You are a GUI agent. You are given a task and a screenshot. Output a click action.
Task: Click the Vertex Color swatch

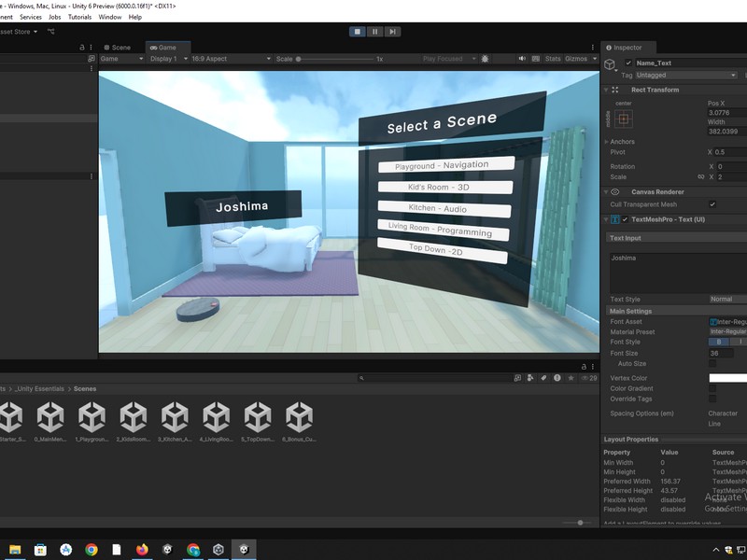click(x=727, y=378)
